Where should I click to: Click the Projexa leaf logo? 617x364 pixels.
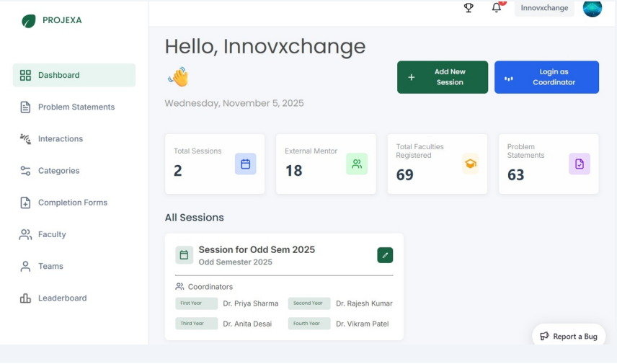click(x=28, y=21)
